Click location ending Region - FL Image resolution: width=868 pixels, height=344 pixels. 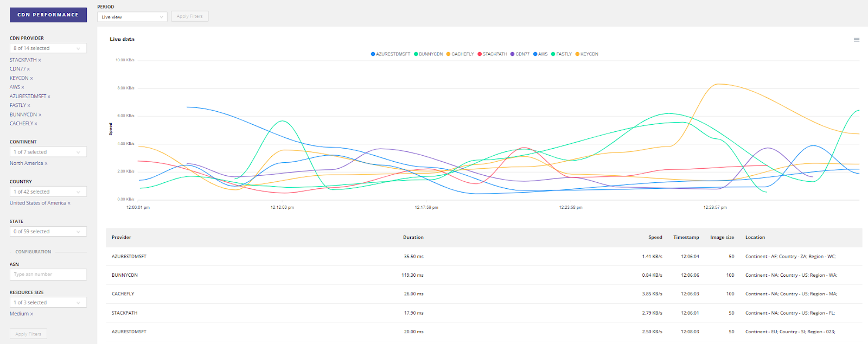tap(790, 313)
